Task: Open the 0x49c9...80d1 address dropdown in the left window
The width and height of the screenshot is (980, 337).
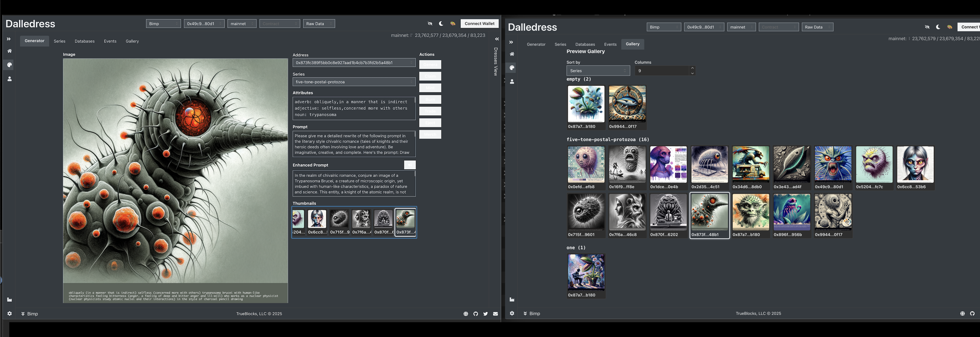Action: tap(204, 23)
